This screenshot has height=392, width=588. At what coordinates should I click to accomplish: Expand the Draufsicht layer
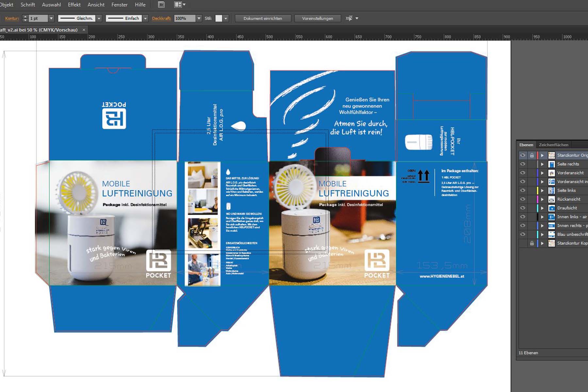click(542, 208)
